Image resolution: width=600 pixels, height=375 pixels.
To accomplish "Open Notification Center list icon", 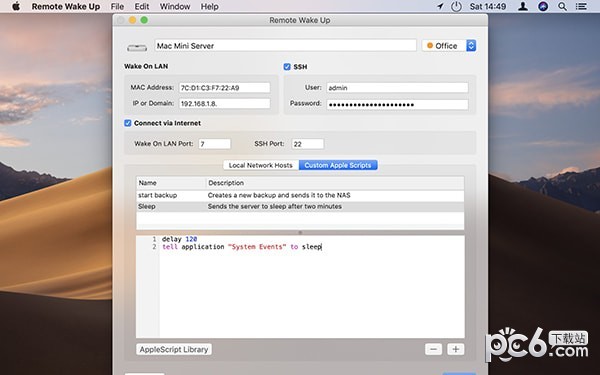I will pos(581,6).
